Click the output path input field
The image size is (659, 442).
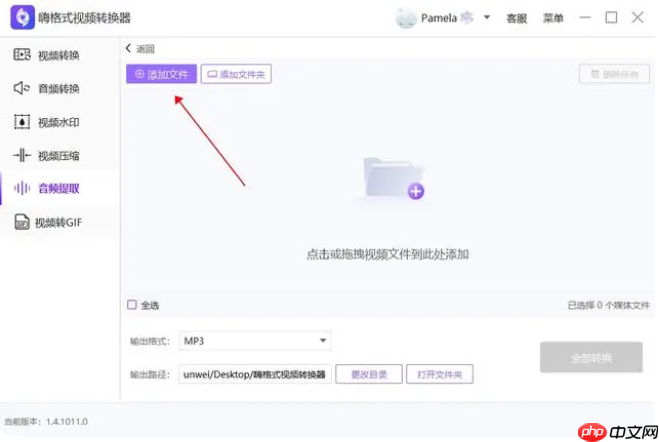click(x=255, y=374)
